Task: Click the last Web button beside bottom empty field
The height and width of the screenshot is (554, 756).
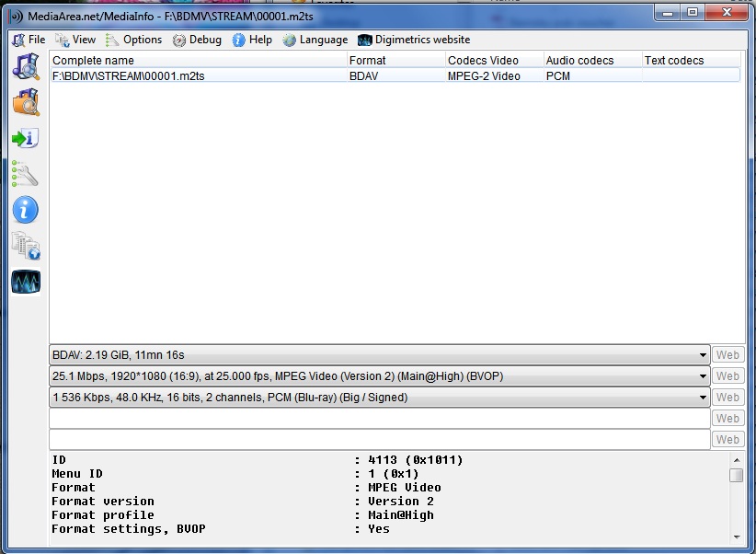Action: [727, 440]
